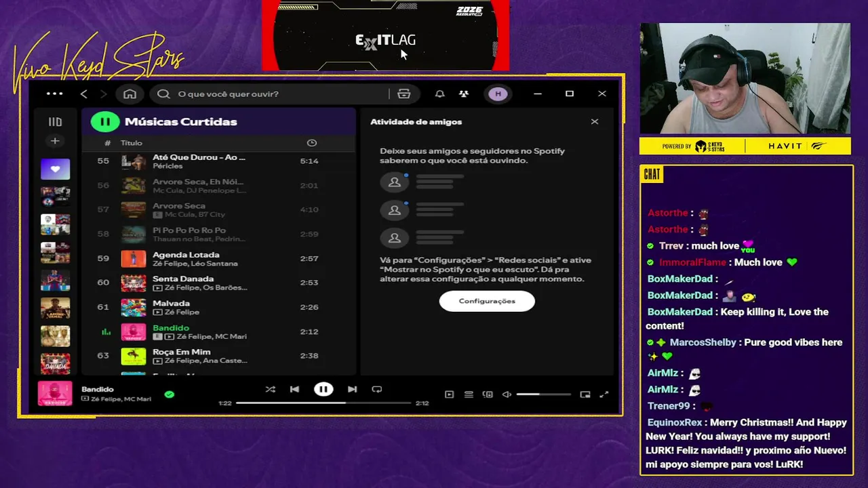Click the ExitLag banner at the top
868x488 pixels.
pos(385,35)
